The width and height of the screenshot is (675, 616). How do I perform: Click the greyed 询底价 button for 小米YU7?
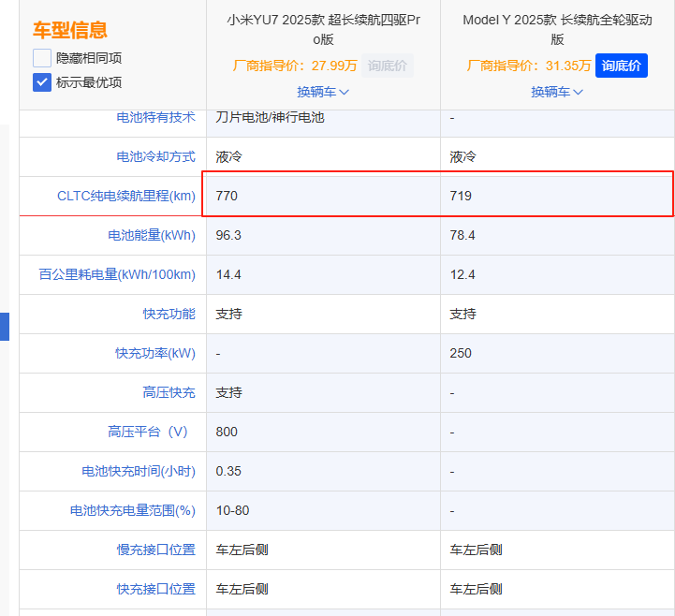388,66
